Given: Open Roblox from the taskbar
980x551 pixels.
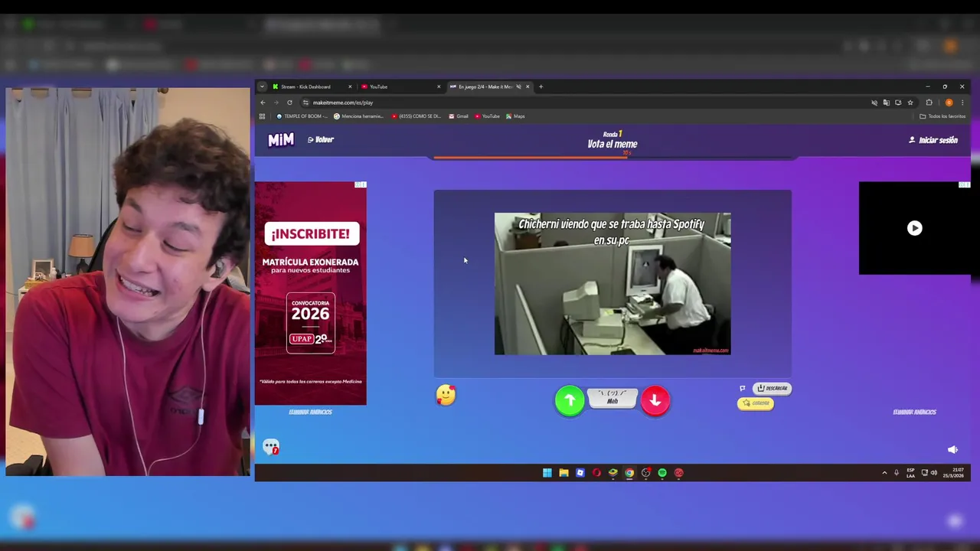Looking at the screenshot, I should click(580, 473).
